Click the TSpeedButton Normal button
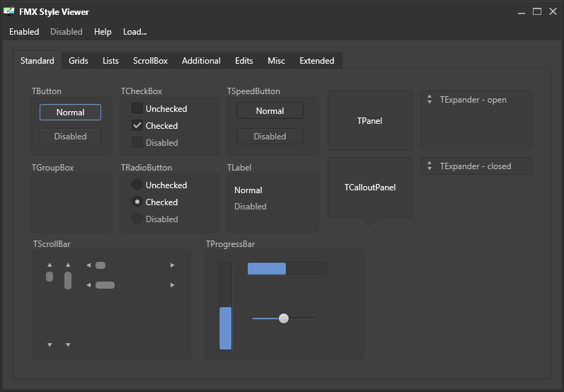Screen dimensions: 564x392 (x=270, y=111)
